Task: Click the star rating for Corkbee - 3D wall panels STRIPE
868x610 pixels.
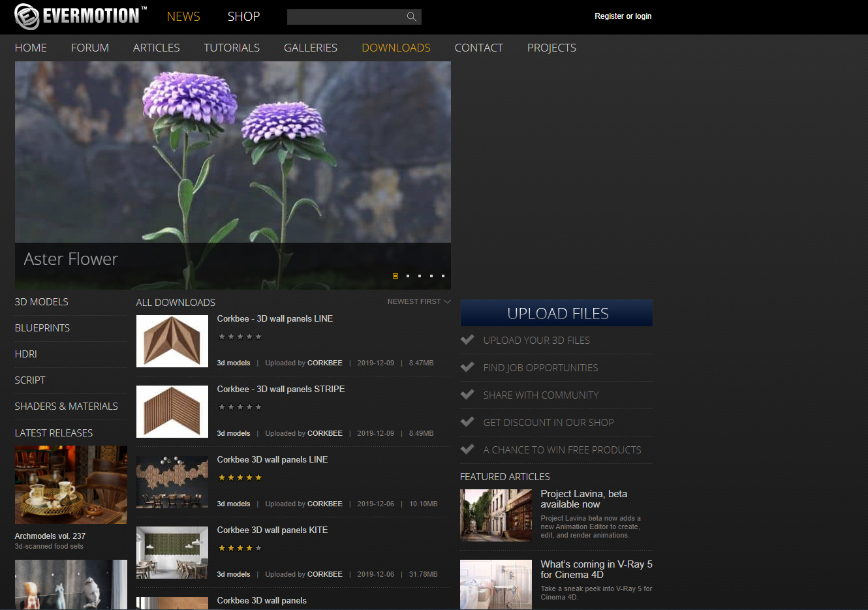Action: point(240,407)
